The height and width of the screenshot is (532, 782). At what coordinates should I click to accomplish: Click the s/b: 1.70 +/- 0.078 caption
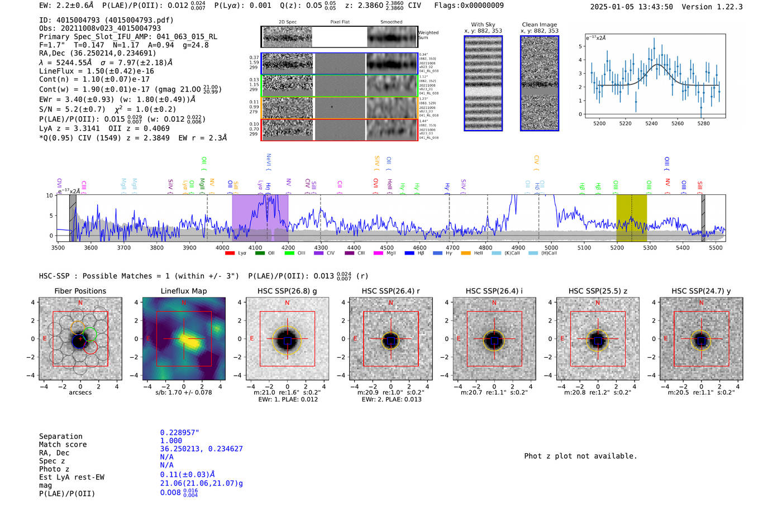pos(184,392)
